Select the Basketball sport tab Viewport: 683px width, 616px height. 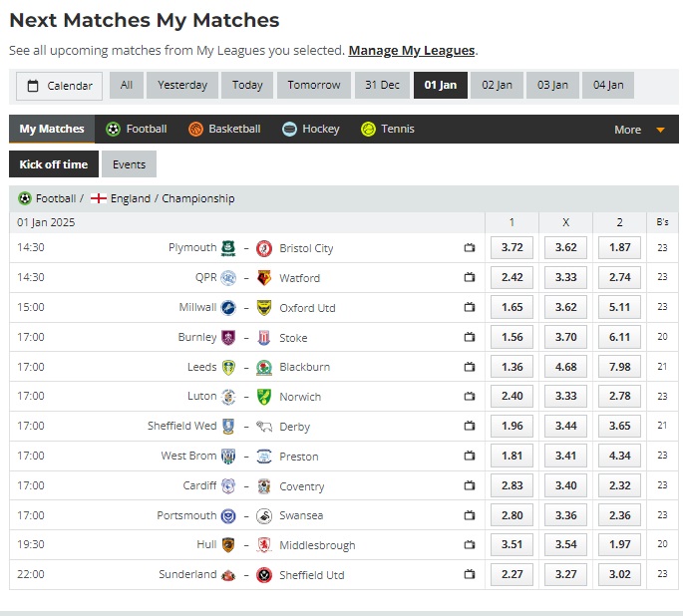(224, 130)
